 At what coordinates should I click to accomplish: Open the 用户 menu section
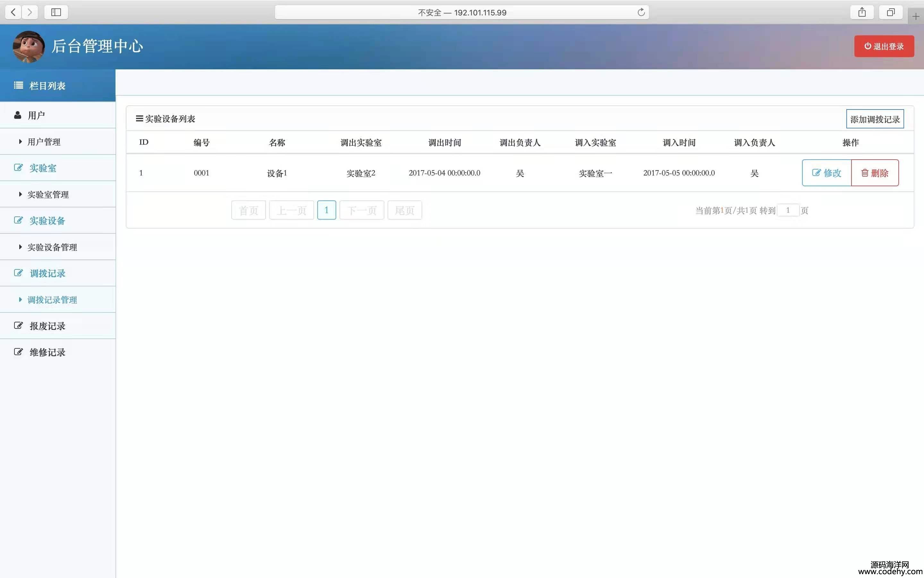click(x=58, y=115)
